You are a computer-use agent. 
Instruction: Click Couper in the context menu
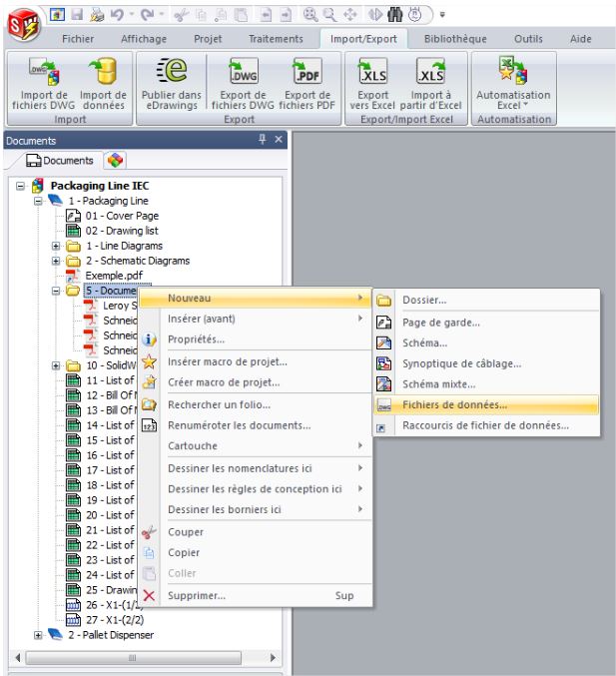click(256, 532)
